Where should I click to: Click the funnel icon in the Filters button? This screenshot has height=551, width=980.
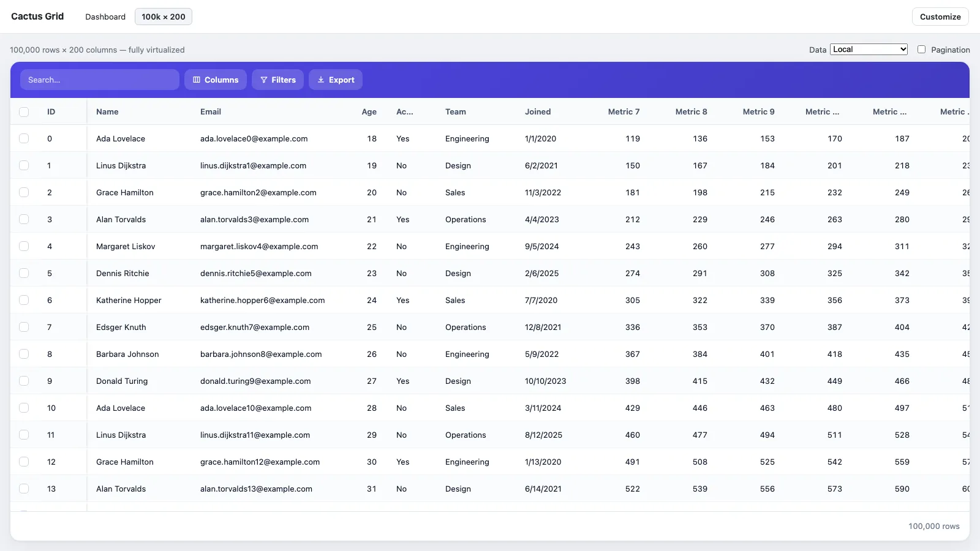264,80
